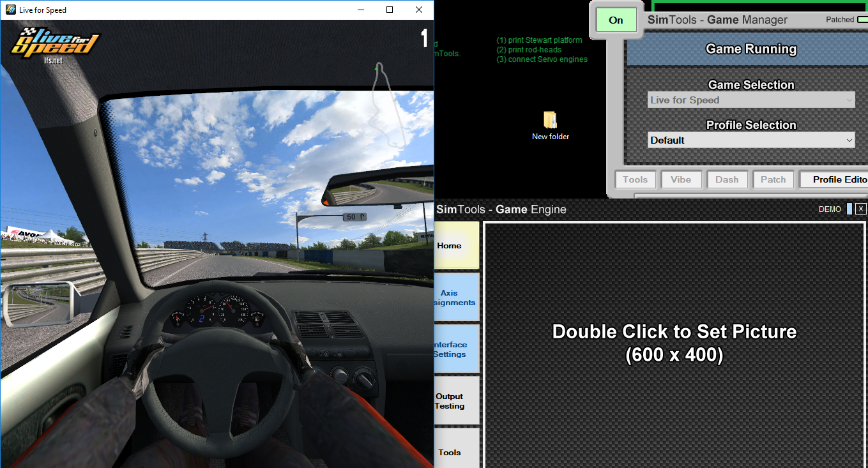This screenshot has height=468, width=868.
Task: Click the "(3) connect Servo engines" line
Action: pos(542,59)
